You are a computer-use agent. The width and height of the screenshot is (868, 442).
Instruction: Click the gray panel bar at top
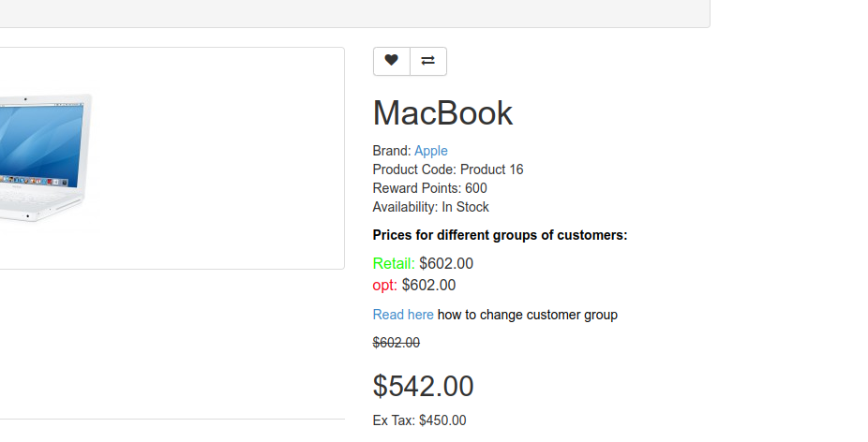coord(354,13)
